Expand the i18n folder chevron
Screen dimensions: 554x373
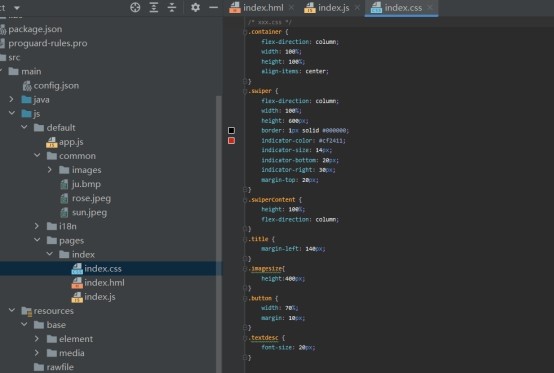point(37,226)
